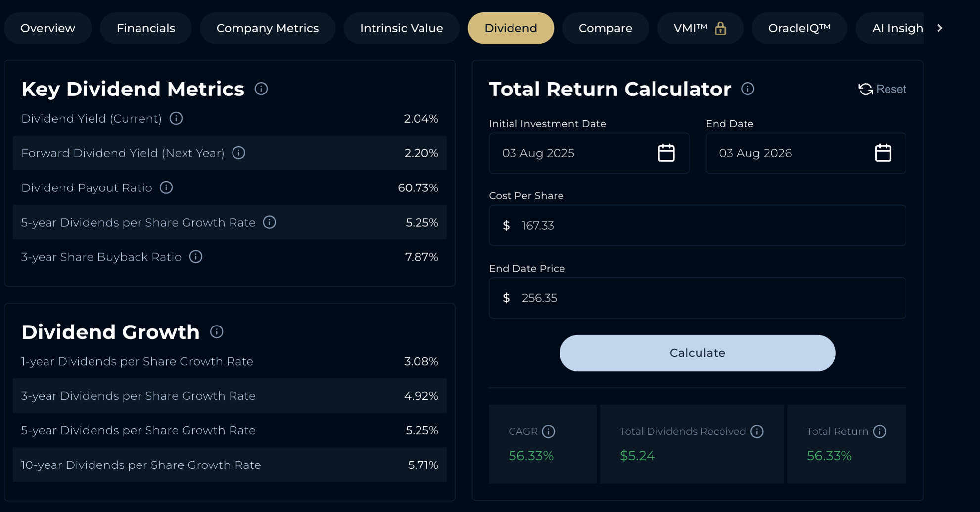This screenshot has height=512, width=980.
Task: Click the Calculate button
Action: click(x=697, y=353)
